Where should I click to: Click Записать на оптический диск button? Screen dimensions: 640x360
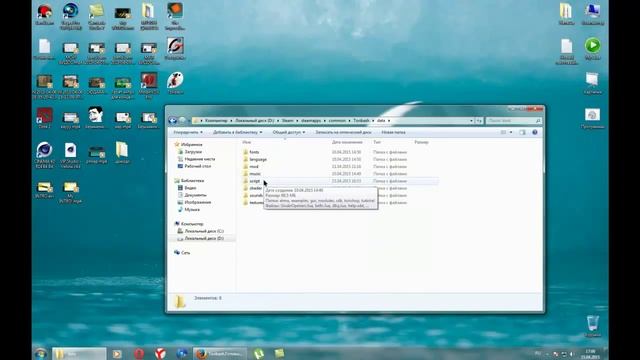pos(343,132)
